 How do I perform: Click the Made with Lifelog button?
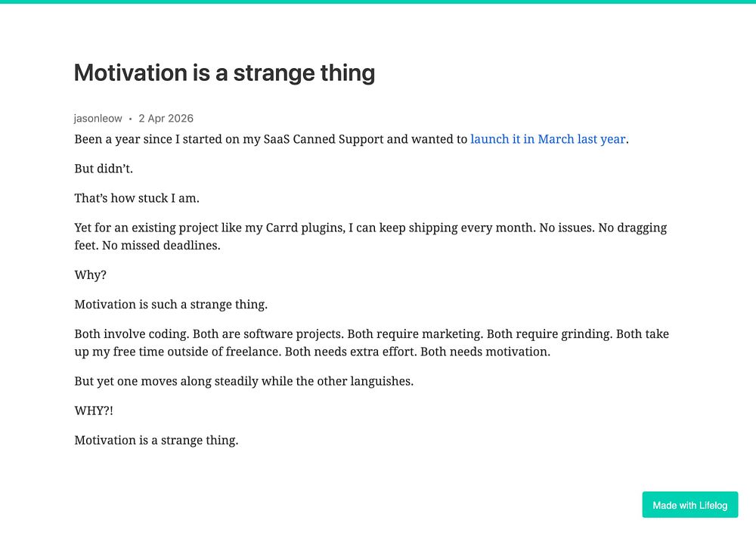pyautogui.click(x=690, y=504)
